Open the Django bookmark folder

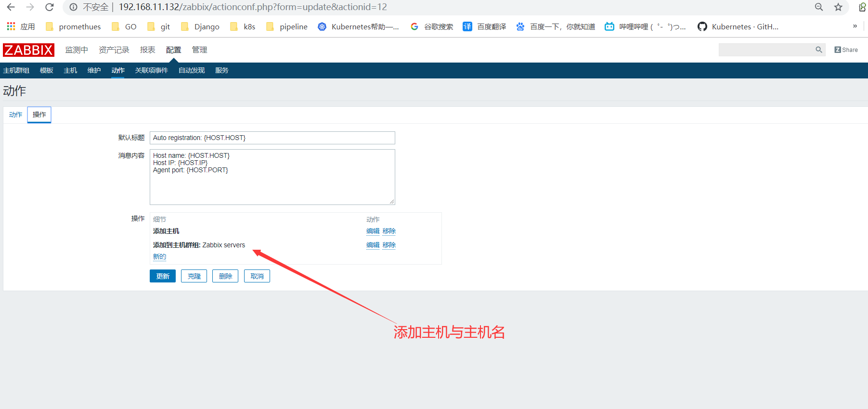(x=200, y=26)
